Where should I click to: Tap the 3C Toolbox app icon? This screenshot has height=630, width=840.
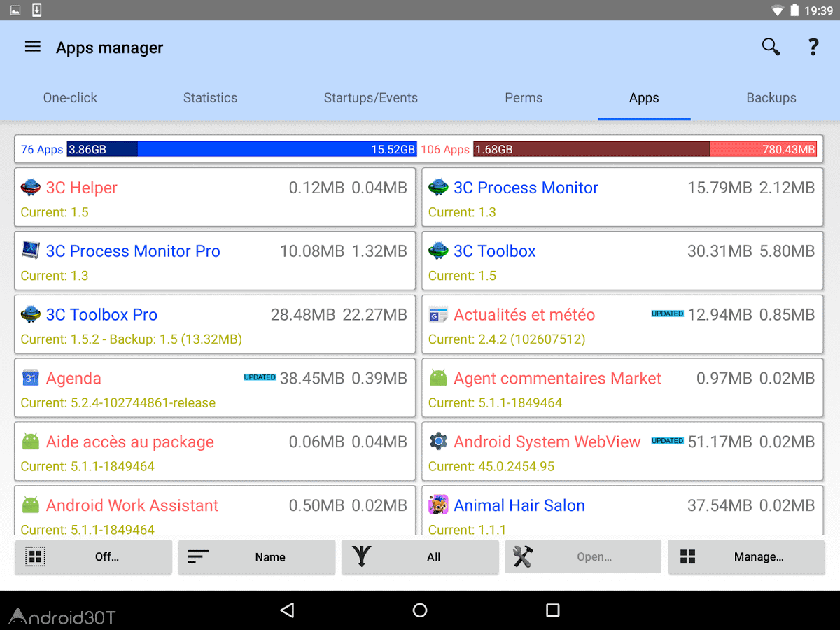(438, 251)
